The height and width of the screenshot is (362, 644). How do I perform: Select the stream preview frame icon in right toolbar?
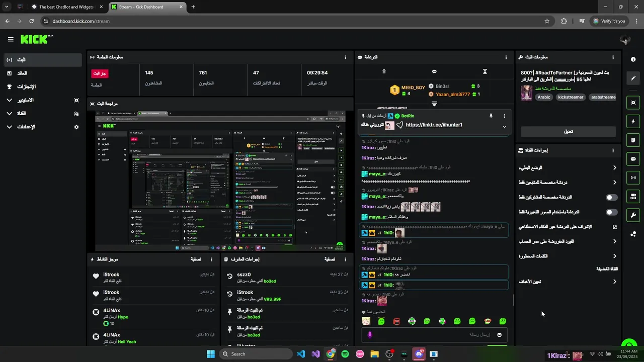tap(633, 103)
